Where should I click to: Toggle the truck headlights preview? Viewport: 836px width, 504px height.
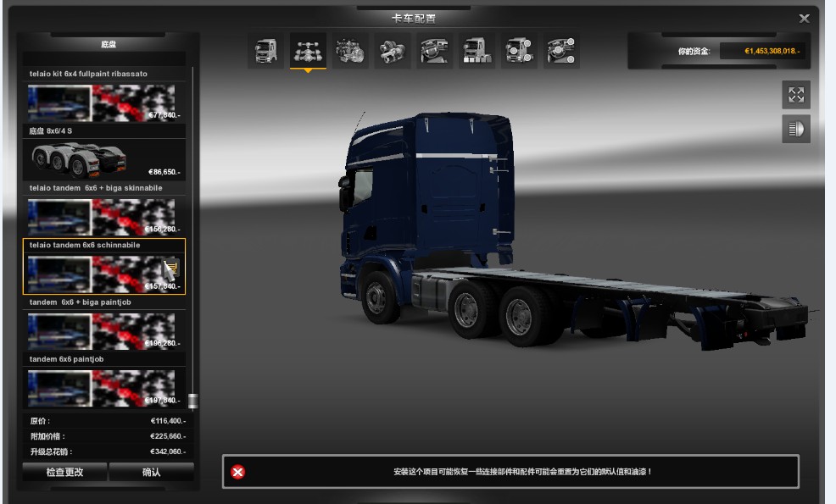(x=796, y=129)
